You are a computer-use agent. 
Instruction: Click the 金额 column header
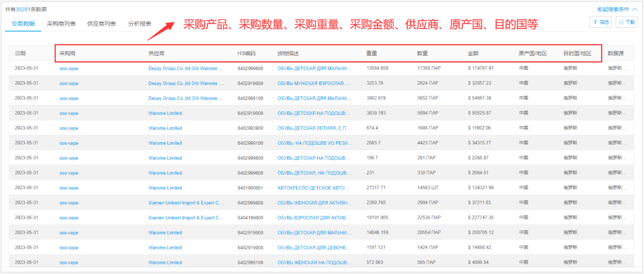click(473, 53)
